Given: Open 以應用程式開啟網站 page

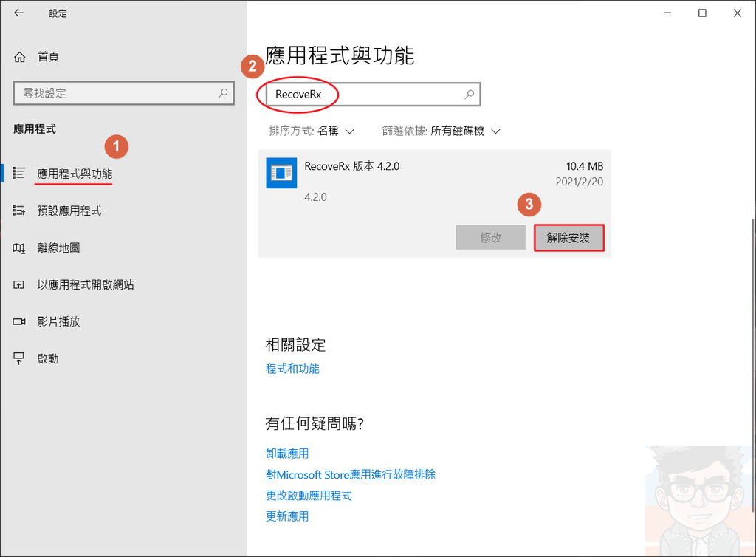Looking at the screenshot, I should point(86,284).
